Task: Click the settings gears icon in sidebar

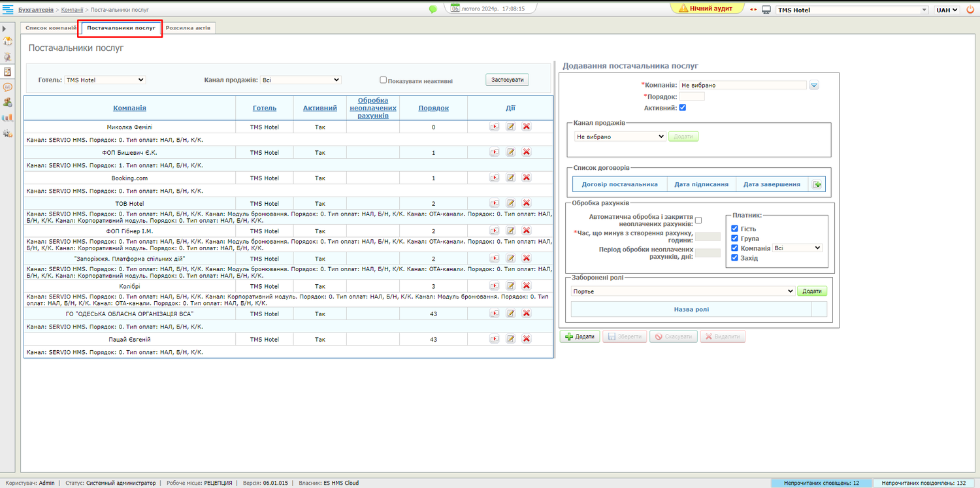Action: [x=8, y=133]
